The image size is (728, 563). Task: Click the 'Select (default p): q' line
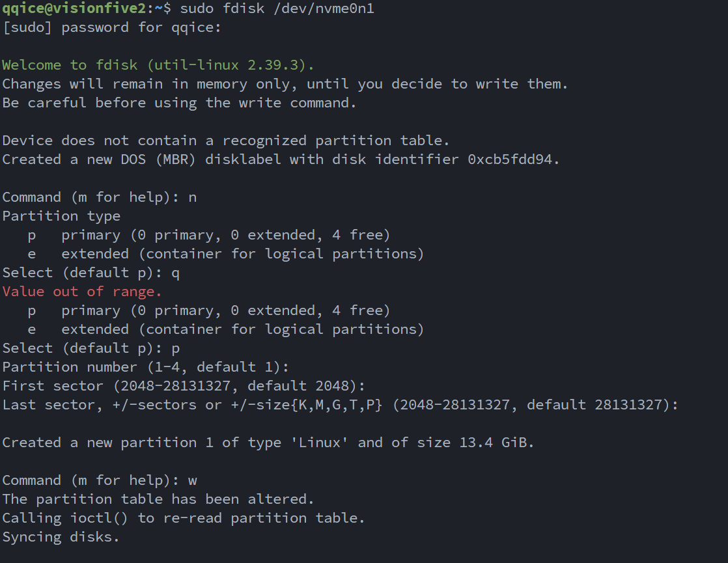tap(91, 273)
